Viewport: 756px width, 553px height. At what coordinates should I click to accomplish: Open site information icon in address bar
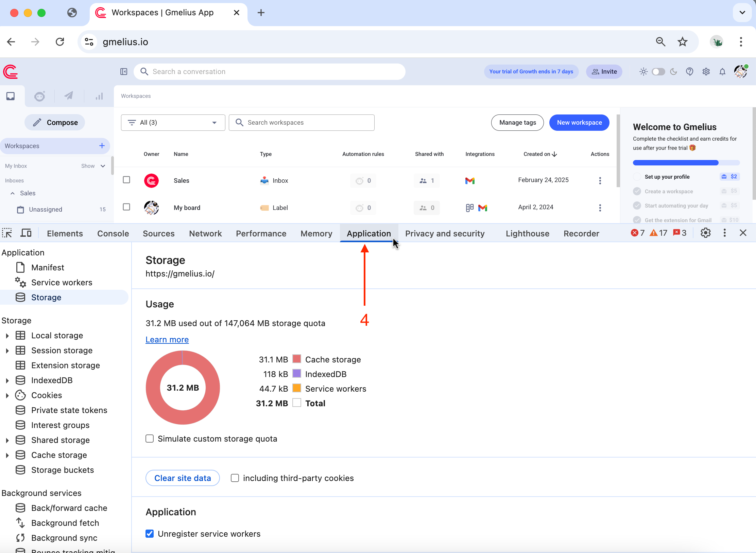click(x=89, y=42)
